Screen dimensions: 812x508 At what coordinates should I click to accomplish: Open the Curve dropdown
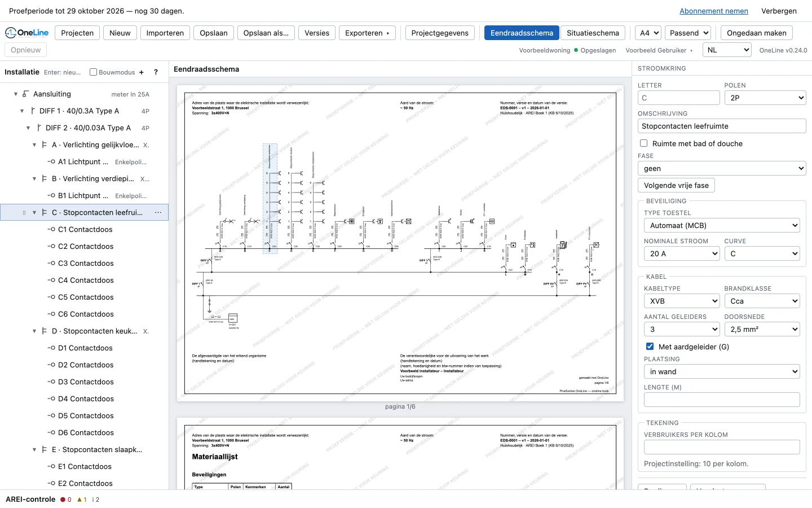[x=762, y=253]
